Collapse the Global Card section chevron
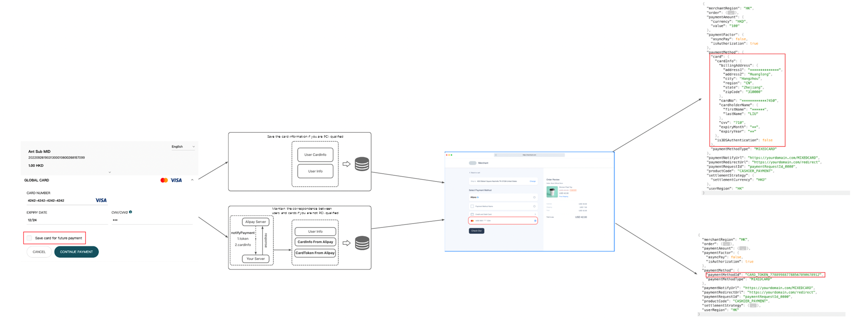The width and height of the screenshot is (868, 326). click(x=192, y=180)
